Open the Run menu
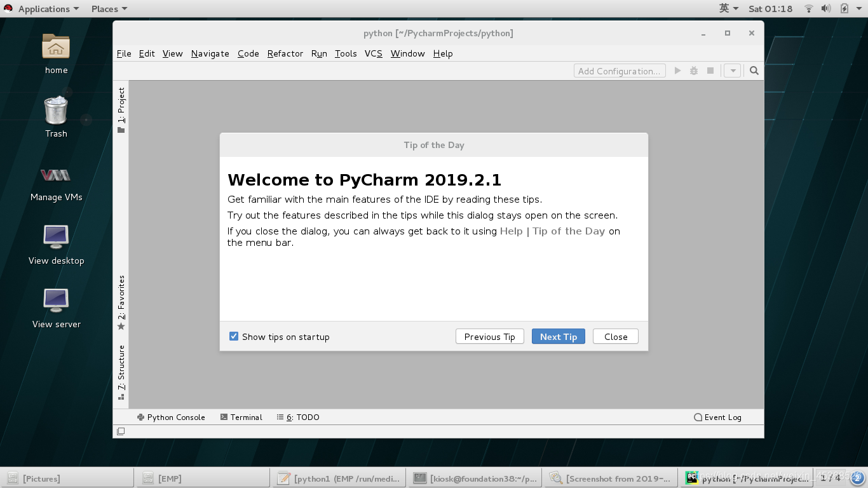The width and height of the screenshot is (868, 488). [x=319, y=53]
